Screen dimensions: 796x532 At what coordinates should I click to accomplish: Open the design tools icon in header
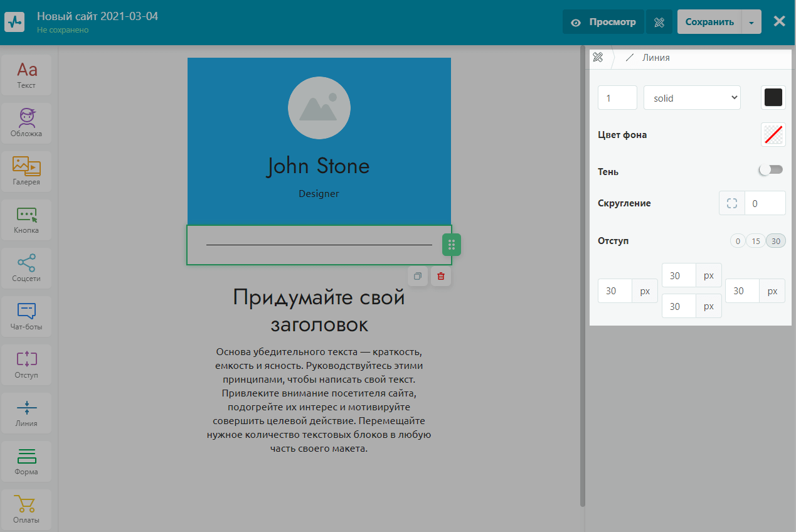pos(659,23)
